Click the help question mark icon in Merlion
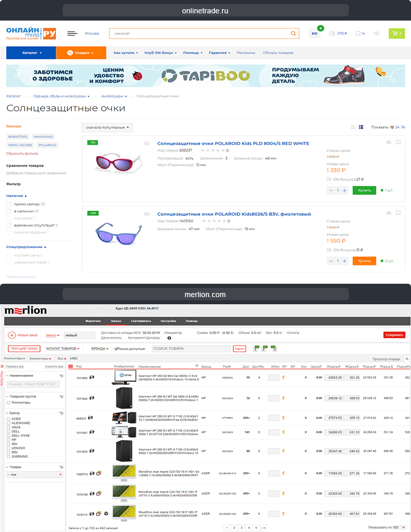Screen dimensions: 411x532 point(169,338)
